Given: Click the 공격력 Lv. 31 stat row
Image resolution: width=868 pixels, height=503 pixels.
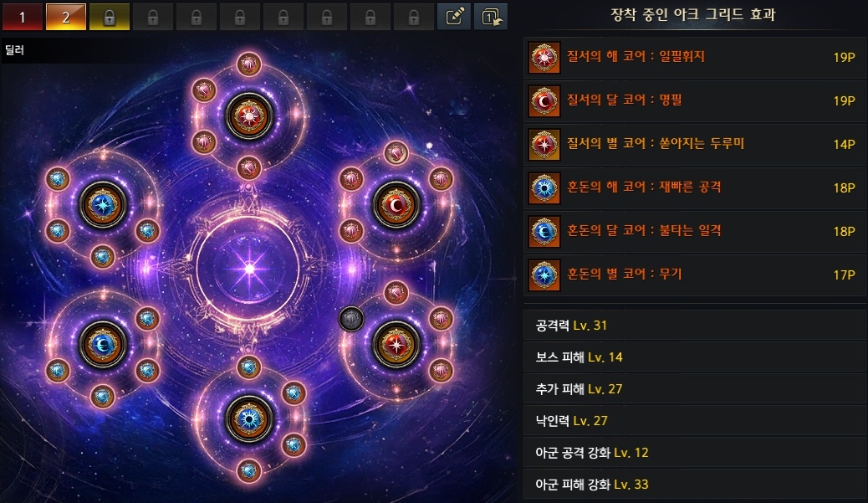Looking at the screenshot, I should pos(695,326).
